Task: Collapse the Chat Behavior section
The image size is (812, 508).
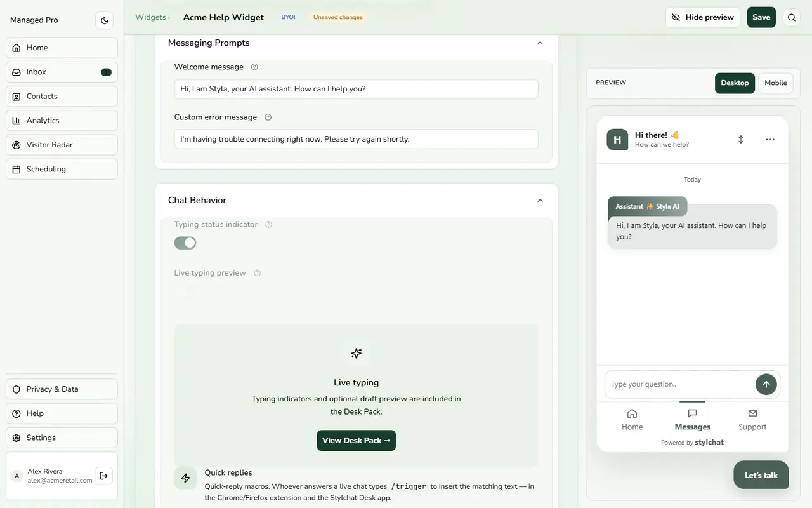Action: click(540, 201)
